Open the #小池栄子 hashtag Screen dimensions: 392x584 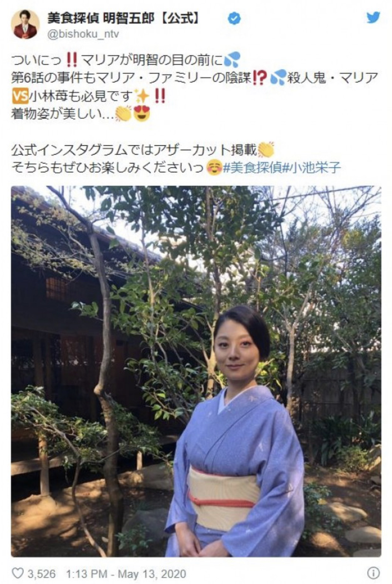click(x=312, y=168)
